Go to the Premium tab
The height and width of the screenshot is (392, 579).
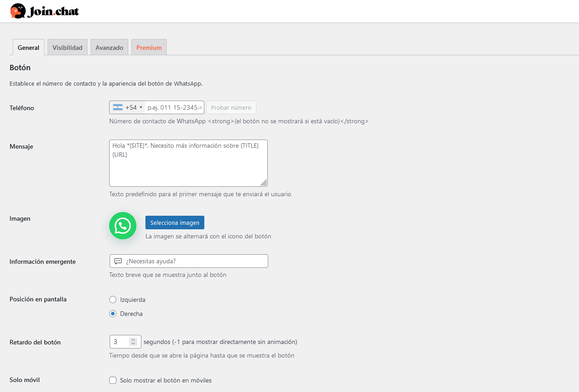tap(149, 48)
